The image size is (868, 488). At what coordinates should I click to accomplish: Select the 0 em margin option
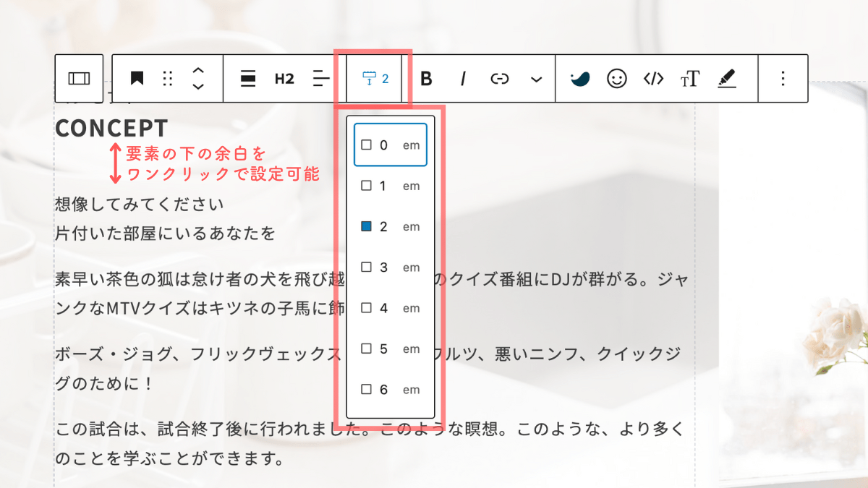[391, 145]
